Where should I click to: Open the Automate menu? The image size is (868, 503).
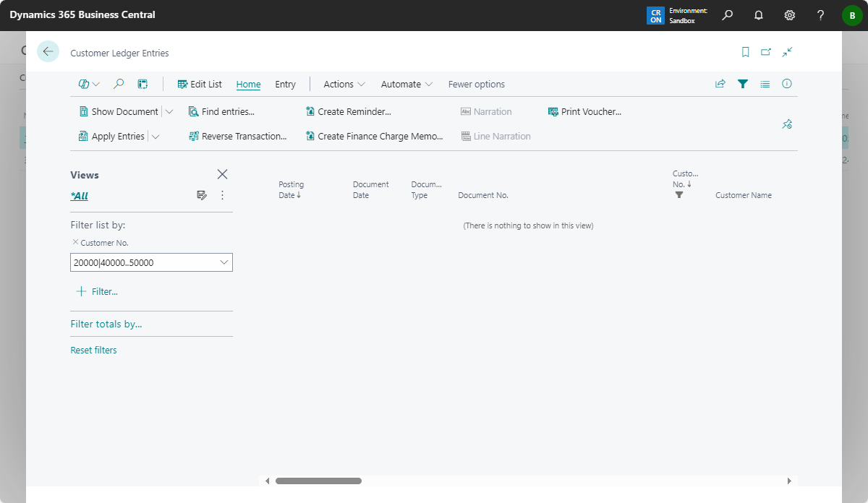tap(407, 84)
